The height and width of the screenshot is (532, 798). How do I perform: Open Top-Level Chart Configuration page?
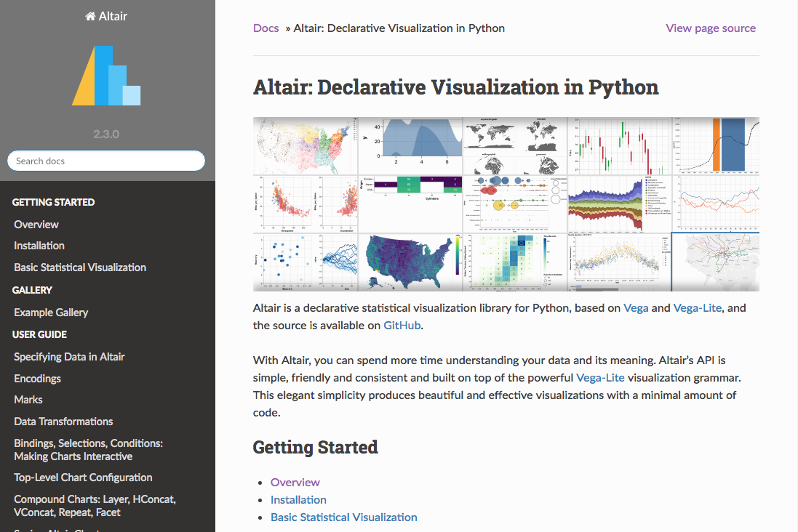[x=83, y=477]
